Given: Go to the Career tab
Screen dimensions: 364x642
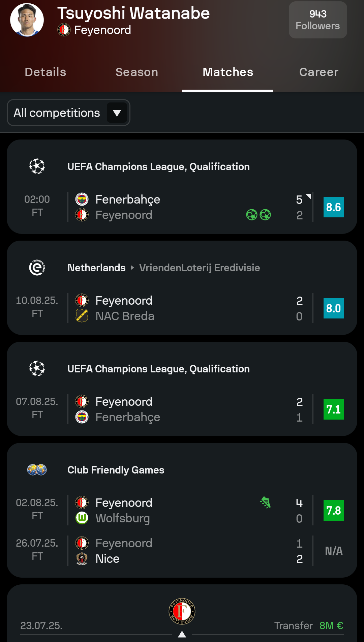Looking at the screenshot, I should (319, 72).
